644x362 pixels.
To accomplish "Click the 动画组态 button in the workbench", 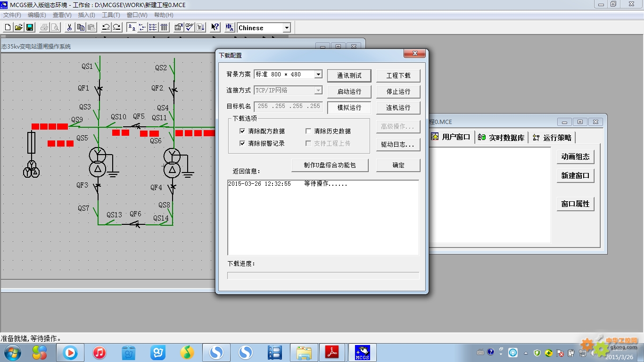I will [575, 156].
